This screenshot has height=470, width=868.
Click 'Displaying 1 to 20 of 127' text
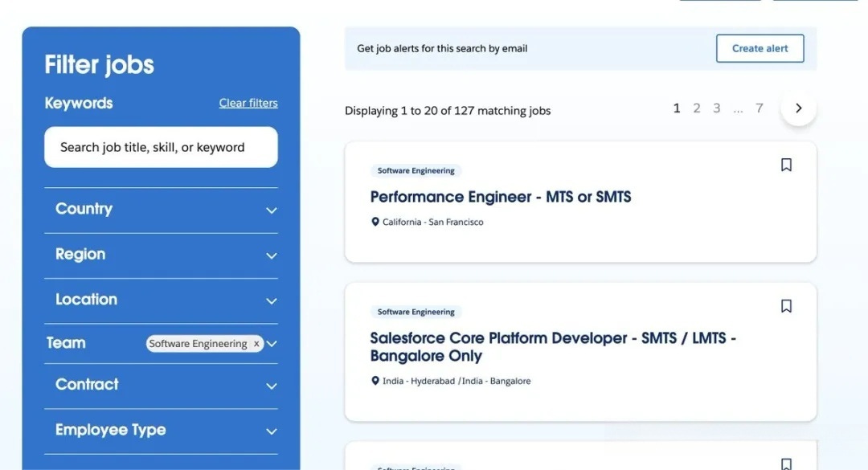click(x=448, y=111)
